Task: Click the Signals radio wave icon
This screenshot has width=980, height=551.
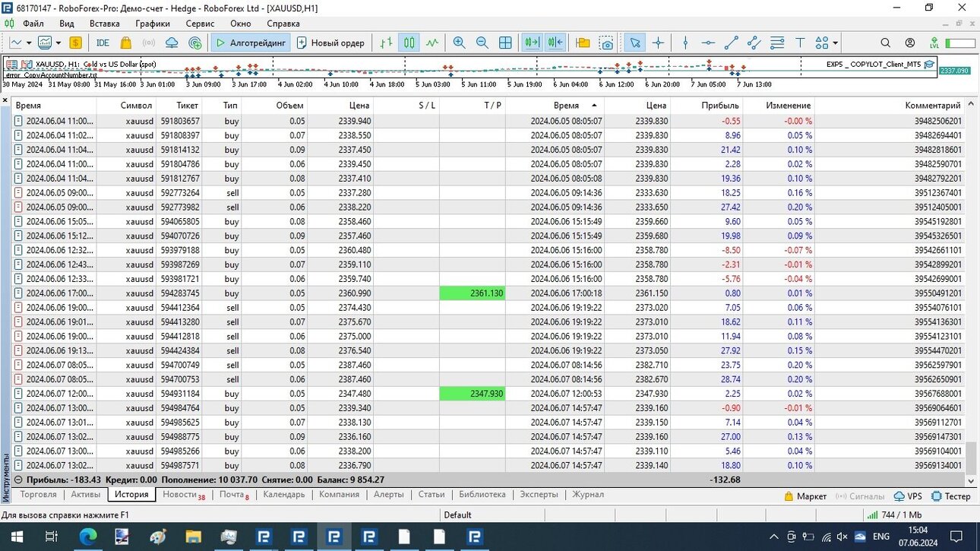Action: pyautogui.click(x=149, y=43)
